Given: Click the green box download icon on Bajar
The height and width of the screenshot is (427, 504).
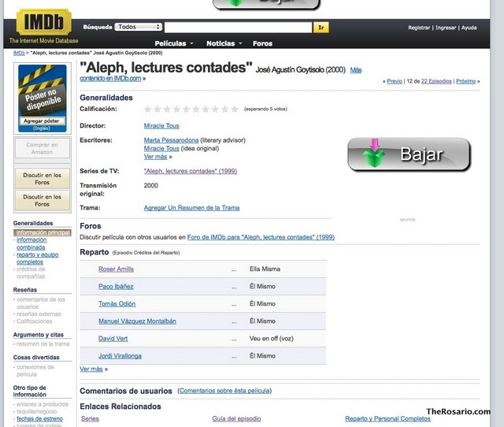Looking at the screenshot, I should tap(374, 154).
